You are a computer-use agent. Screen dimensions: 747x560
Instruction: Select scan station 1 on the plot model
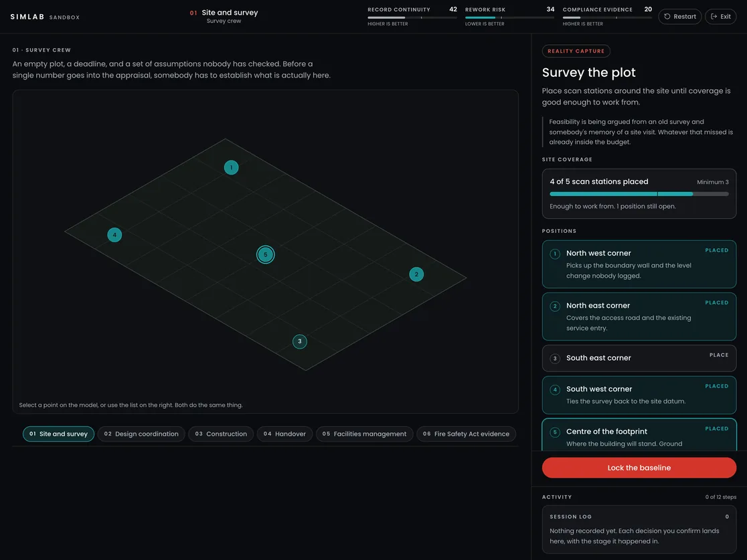tap(231, 168)
